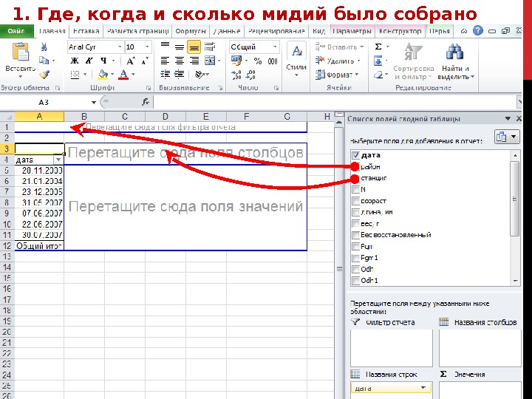Click the AutoSum sigma icon
Image resolution: width=532 pixels, height=399 pixels.
378,47
